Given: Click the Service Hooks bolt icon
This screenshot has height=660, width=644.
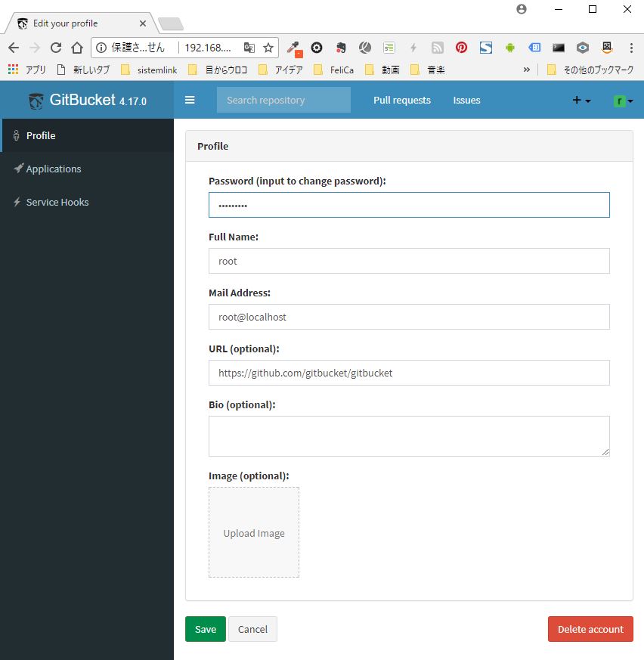Looking at the screenshot, I should click(x=17, y=202).
